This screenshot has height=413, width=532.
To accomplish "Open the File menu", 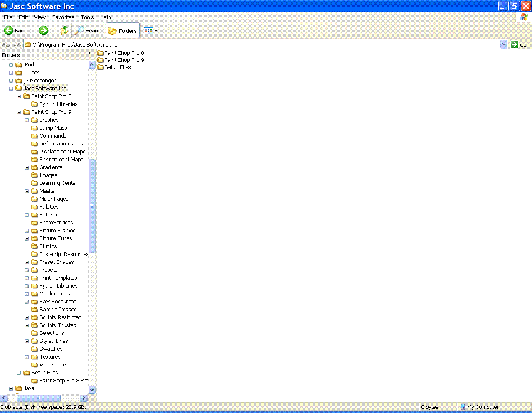I will 8,17.
